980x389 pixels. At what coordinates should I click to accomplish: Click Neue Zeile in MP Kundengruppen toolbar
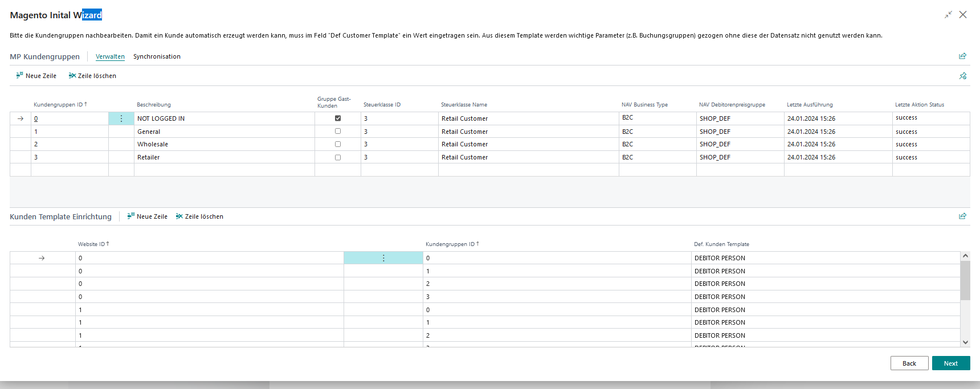click(36, 76)
